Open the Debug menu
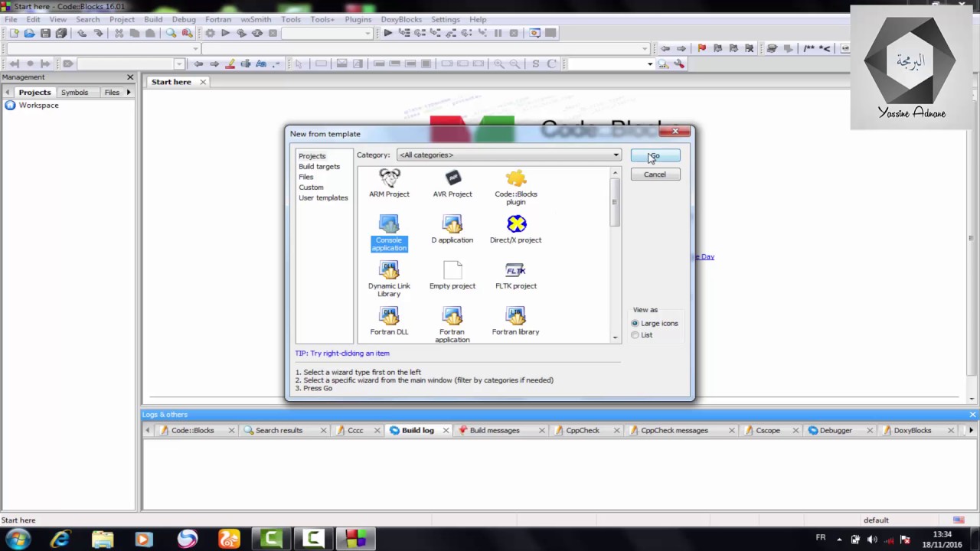 184,19
